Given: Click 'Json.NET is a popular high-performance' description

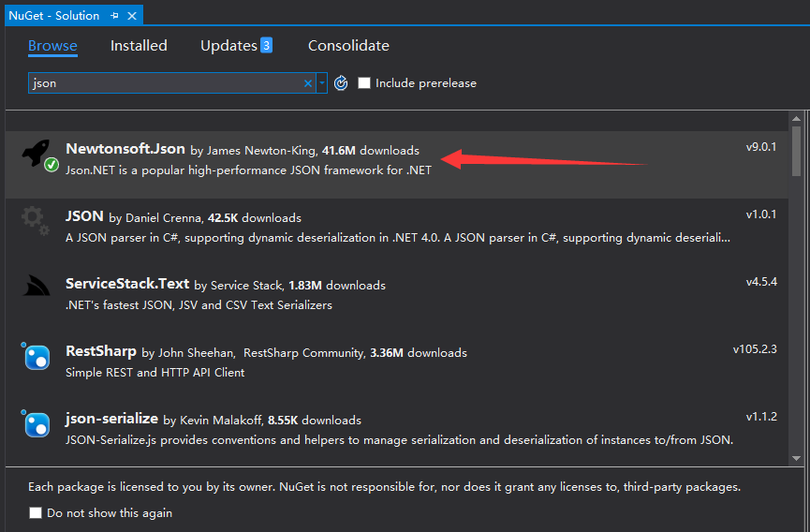Looking at the screenshot, I should (x=248, y=170).
